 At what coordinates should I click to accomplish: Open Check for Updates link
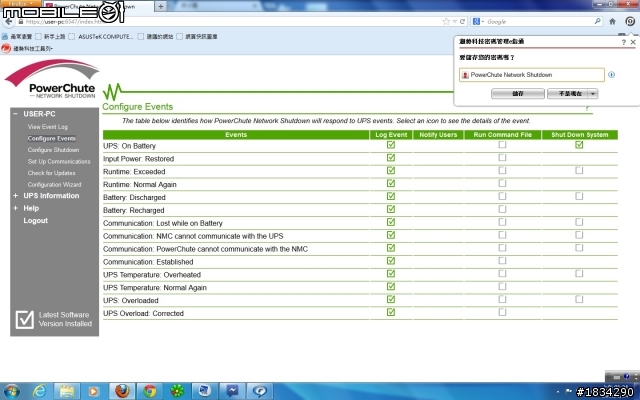tap(51, 173)
